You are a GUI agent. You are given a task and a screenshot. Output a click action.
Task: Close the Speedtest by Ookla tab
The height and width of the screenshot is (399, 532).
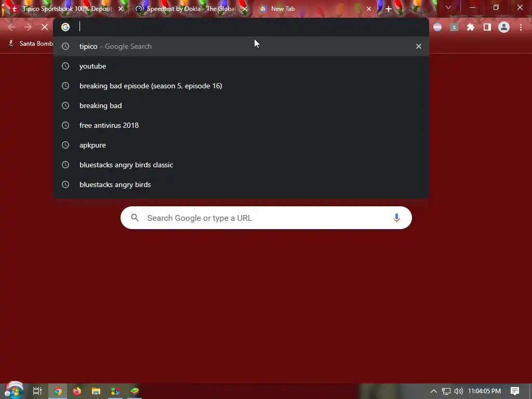coord(245,9)
